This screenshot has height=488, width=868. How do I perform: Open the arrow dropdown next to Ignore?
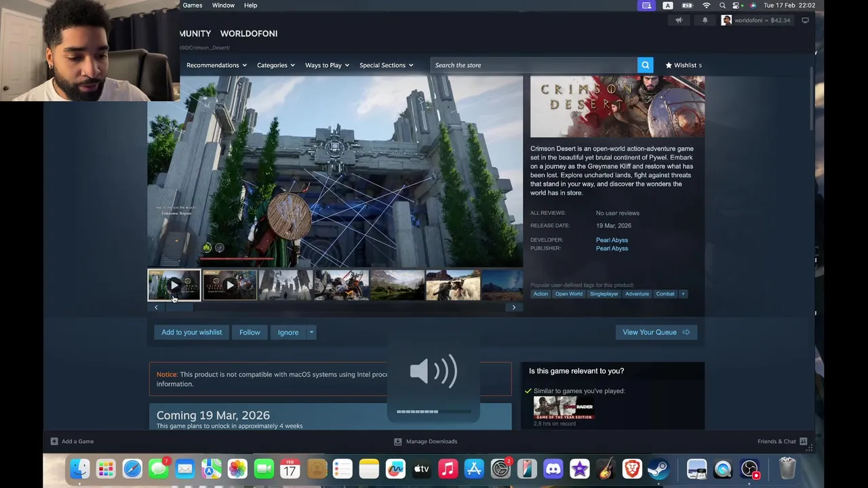point(311,332)
